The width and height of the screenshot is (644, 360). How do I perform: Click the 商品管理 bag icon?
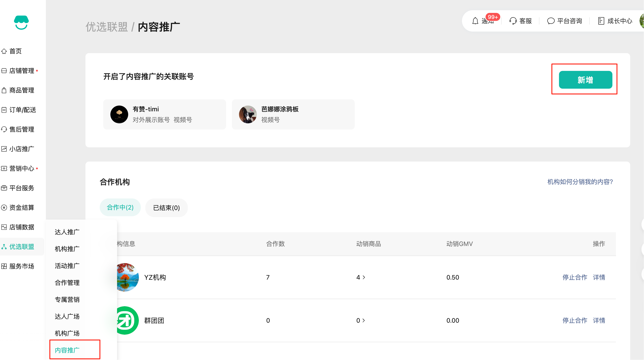(x=4, y=90)
